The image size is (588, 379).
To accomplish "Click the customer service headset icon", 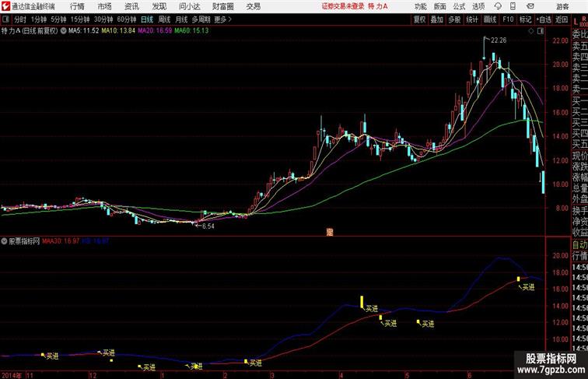I will click(x=498, y=6).
